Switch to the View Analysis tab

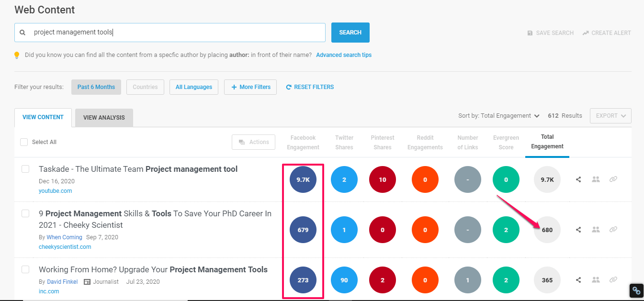(x=104, y=118)
